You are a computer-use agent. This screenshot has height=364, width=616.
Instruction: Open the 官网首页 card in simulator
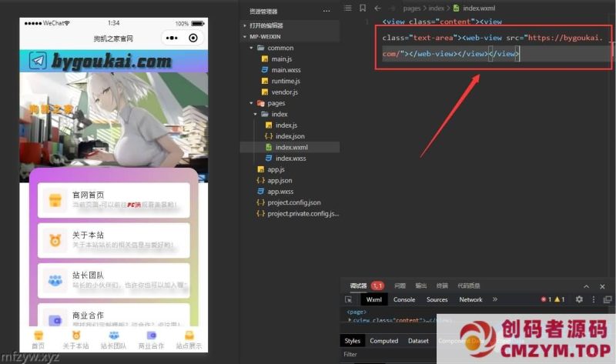tap(113, 200)
